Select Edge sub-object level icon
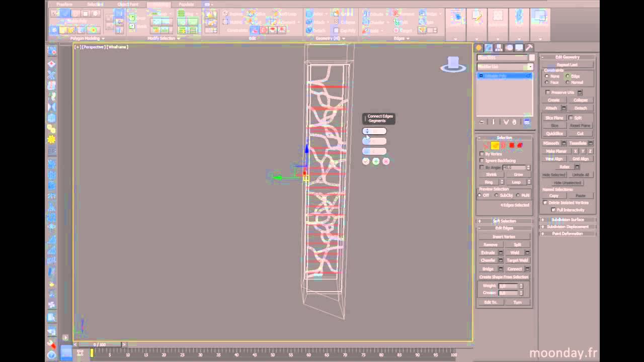644x362 pixels. (495, 145)
